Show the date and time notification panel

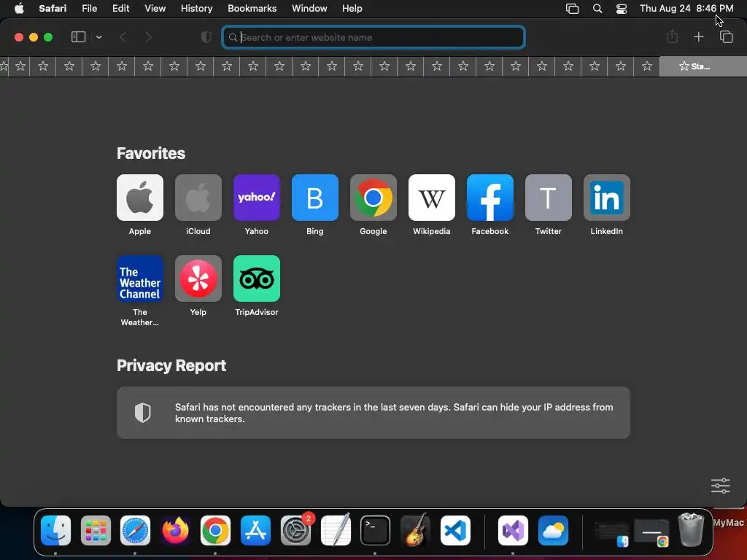pos(686,9)
